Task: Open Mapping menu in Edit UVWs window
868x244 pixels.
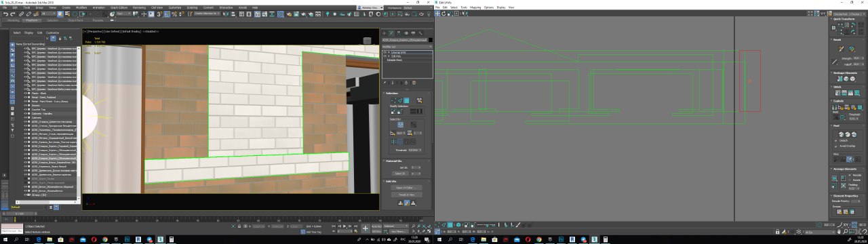Action: (475, 7)
